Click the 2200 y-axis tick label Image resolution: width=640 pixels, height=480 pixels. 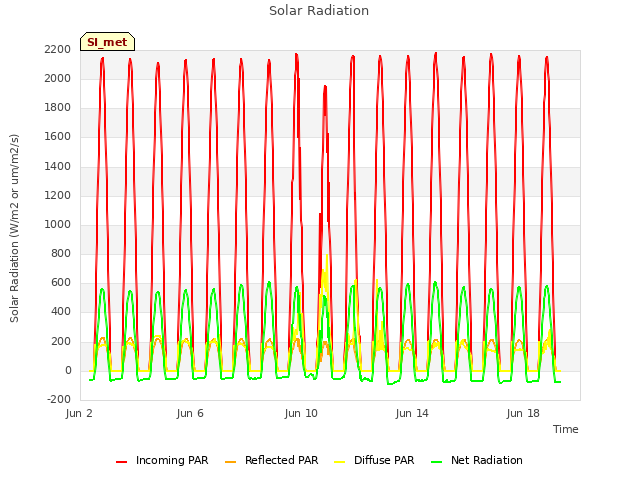tap(58, 50)
